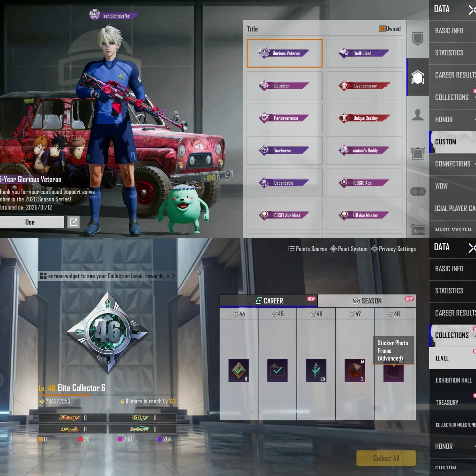Open Point System info
Screen dimensions: 476x476
point(349,249)
